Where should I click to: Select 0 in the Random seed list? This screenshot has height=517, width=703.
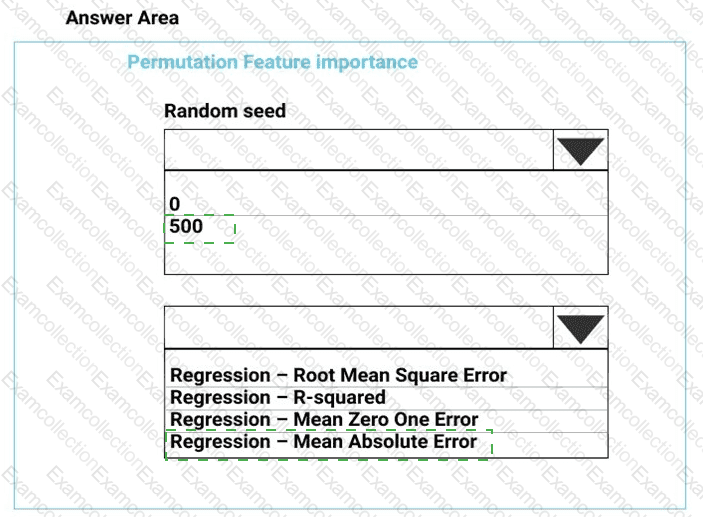pyautogui.click(x=175, y=204)
